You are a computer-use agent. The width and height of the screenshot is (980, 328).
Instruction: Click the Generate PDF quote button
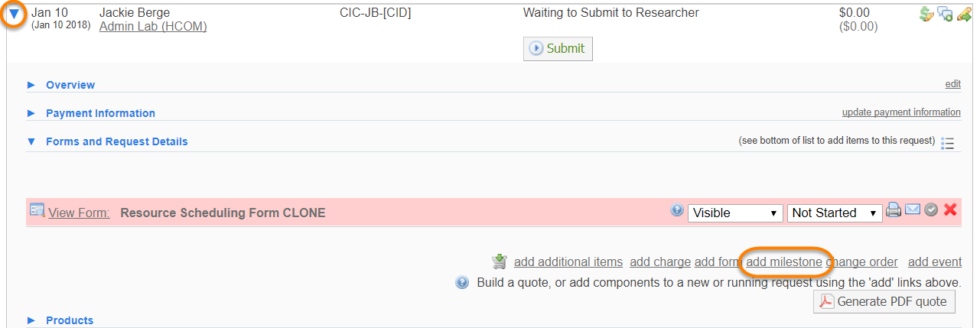[x=884, y=301]
